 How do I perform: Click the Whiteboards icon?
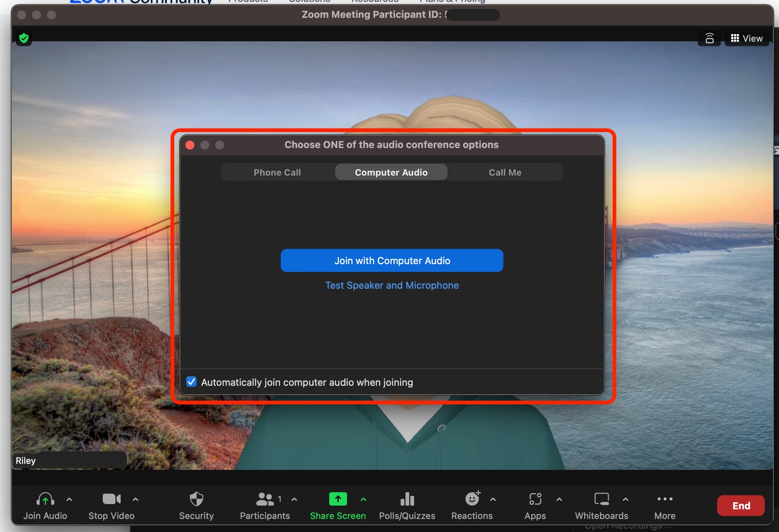tap(601, 499)
